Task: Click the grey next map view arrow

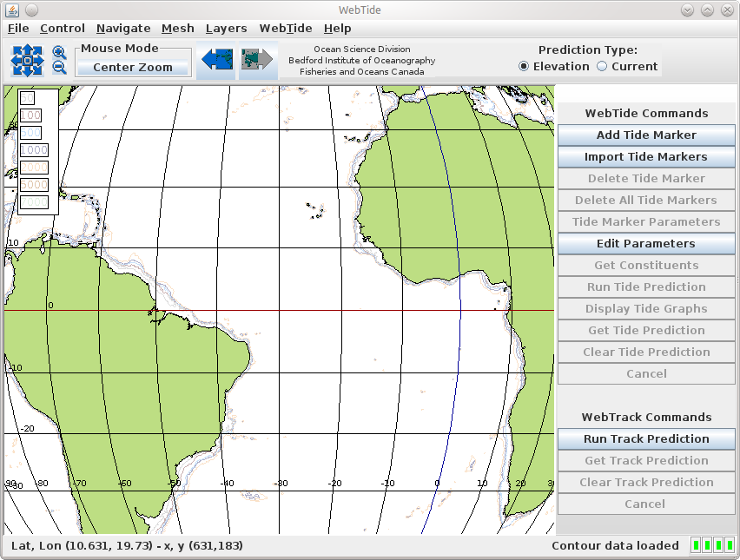Action: (x=257, y=60)
